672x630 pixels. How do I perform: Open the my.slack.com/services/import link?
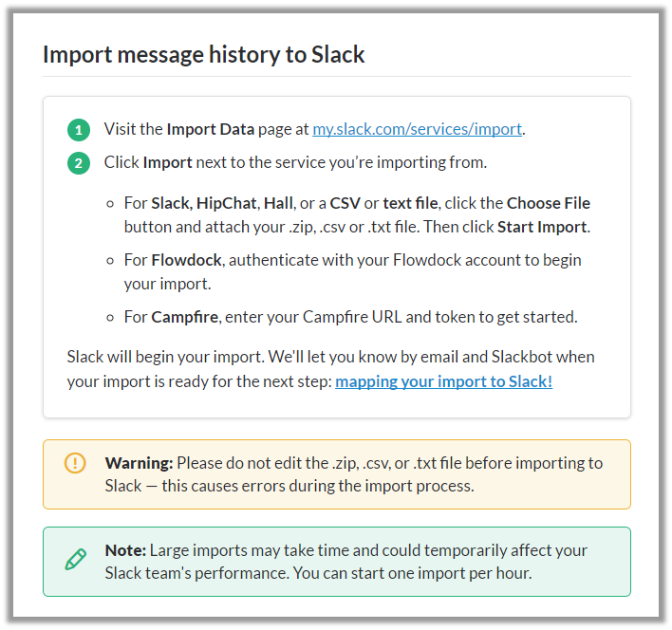pyautogui.click(x=417, y=129)
